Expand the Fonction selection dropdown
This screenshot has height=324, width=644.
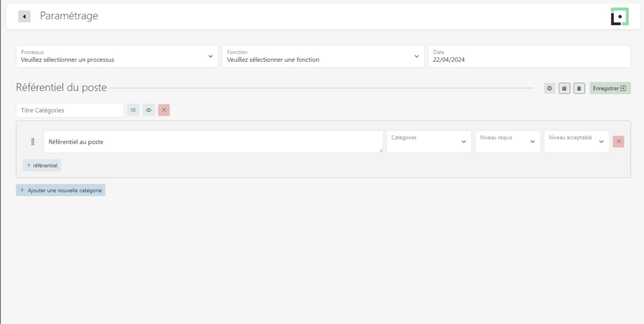tap(323, 57)
